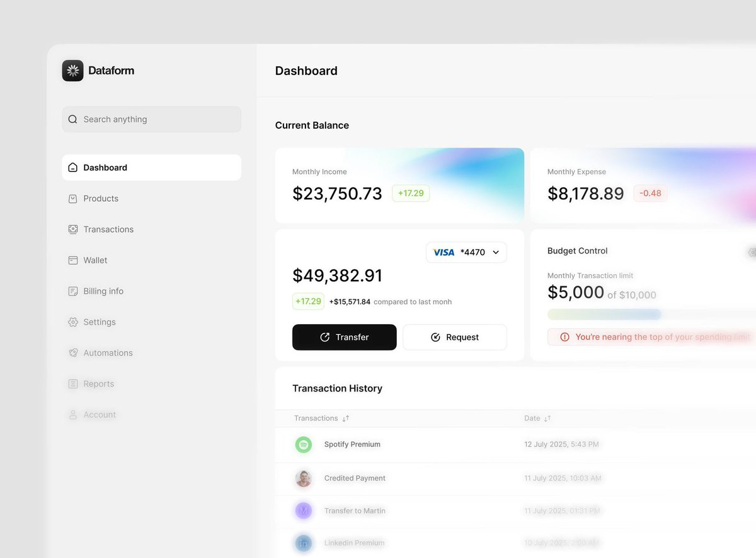Focus the Search anything field
The height and width of the screenshot is (558, 756).
[151, 119]
